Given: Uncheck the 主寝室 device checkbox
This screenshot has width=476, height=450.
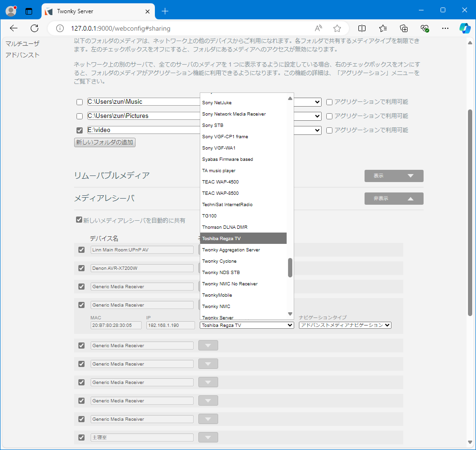Looking at the screenshot, I should tap(81, 437).
